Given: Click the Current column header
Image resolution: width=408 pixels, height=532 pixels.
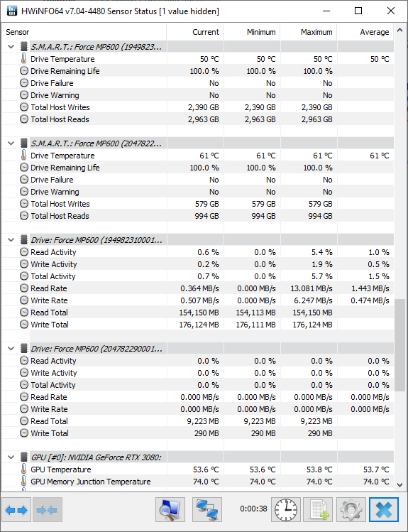Looking at the screenshot, I should [x=195, y=32].
